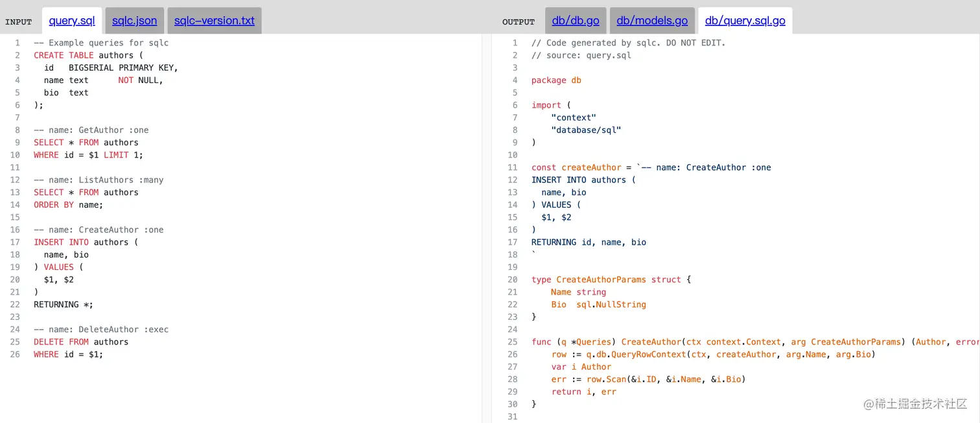Screen dimensions: 980x423
Task: Click the '-- name: ListAuthors :many' comment
Action: 99,180
